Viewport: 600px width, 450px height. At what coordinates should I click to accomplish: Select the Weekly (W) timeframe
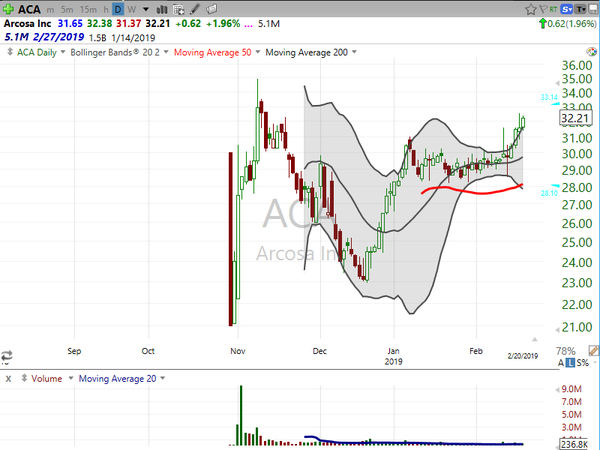pyautogui.click(x=132, y=10)
